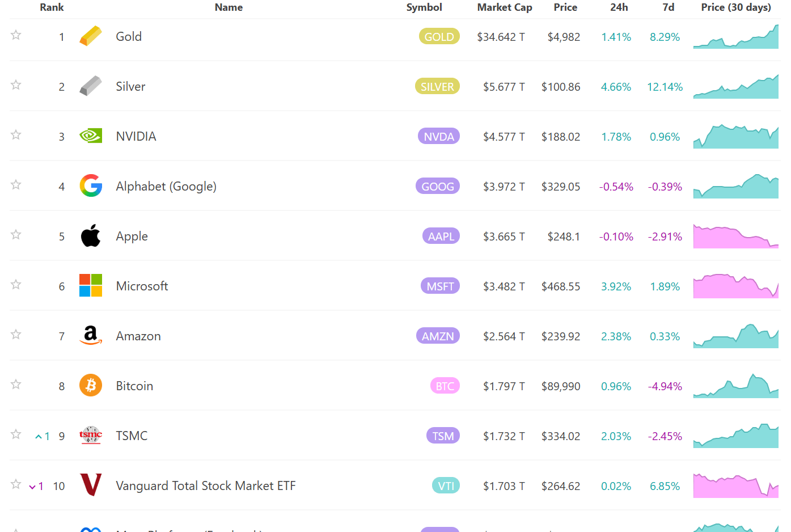Open Vanguard Total Stock Market ETF link
Image resolution: width=791 pixels, height=532 pixels.
[205, 486]
